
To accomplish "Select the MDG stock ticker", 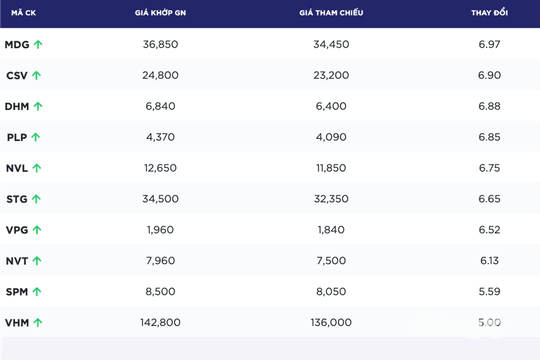I will [x=17, y=45].
